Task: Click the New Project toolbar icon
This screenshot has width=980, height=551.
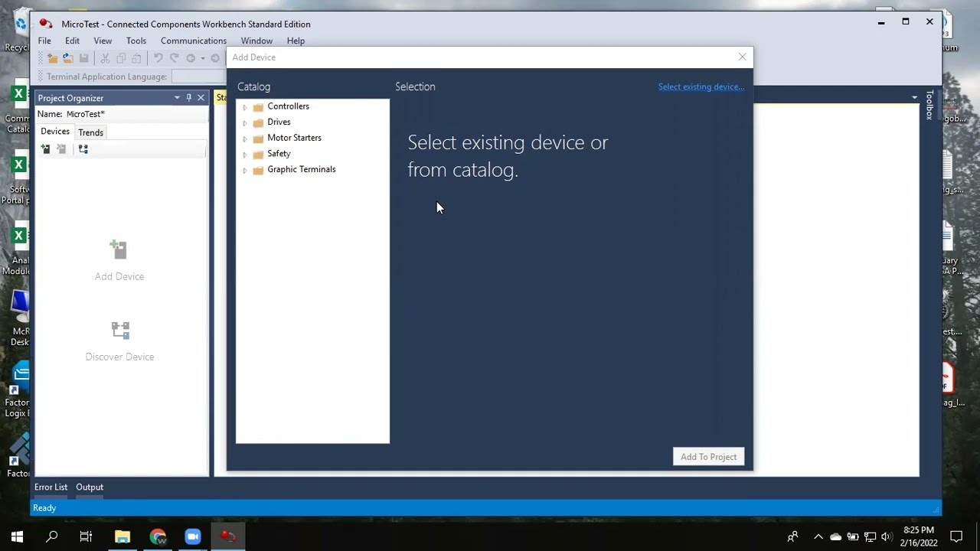Action: point(52,58)
